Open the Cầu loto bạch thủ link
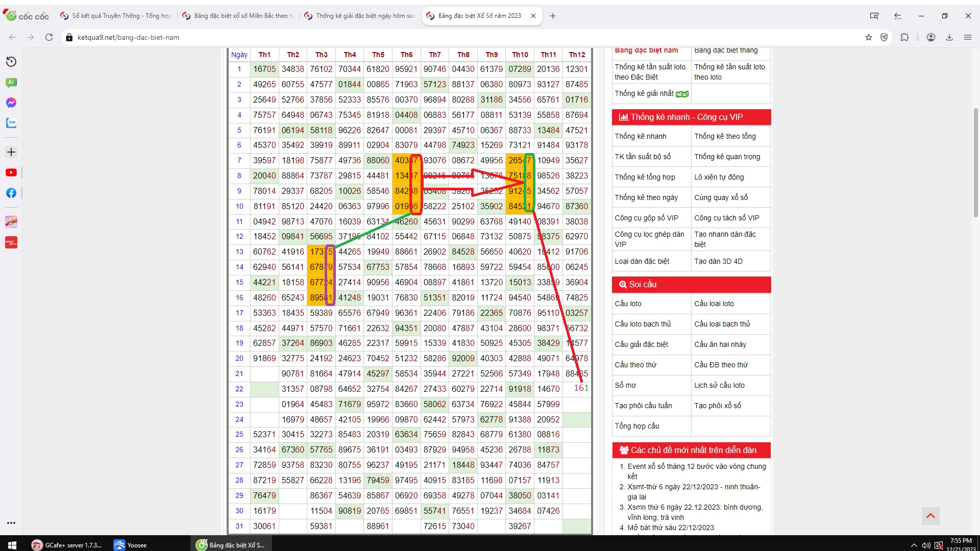 [x=643, y=324]
